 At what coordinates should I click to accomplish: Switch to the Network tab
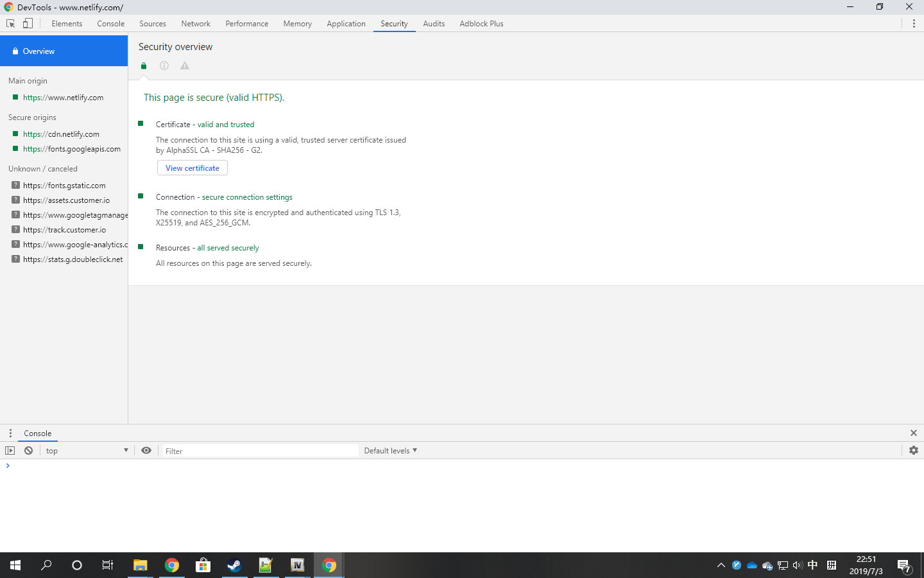click(196, 24)
